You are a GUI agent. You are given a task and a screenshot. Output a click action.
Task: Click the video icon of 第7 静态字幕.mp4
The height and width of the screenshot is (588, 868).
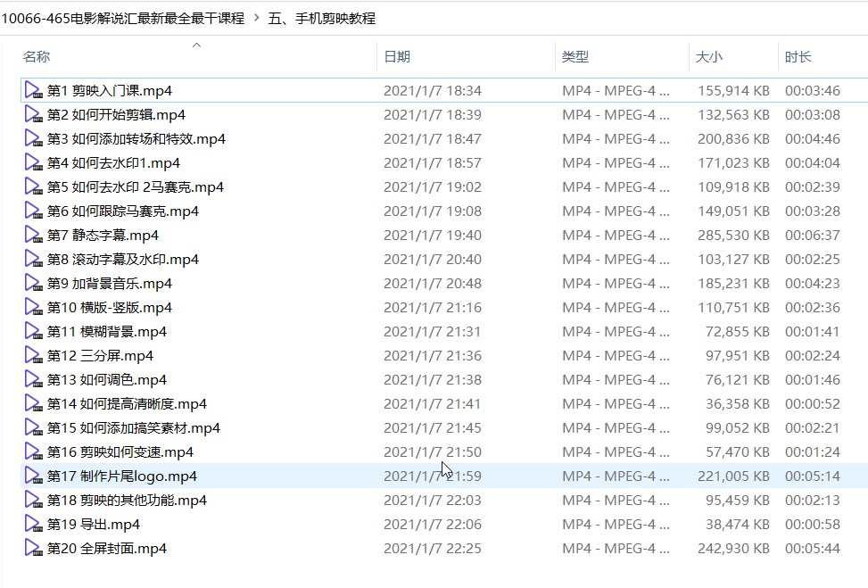tap(33, 235)
